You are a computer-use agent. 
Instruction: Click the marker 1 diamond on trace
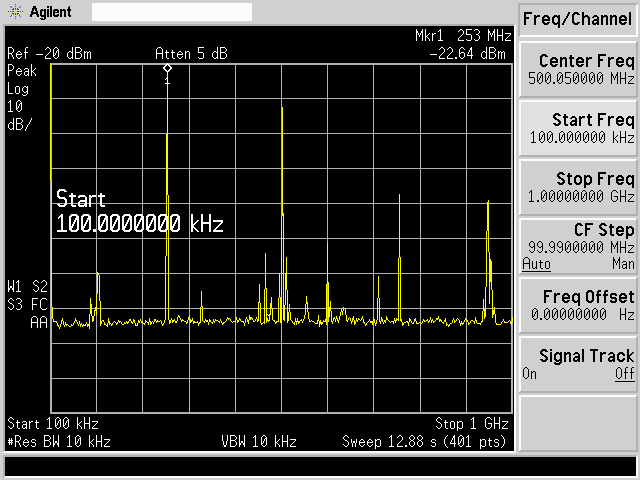tap(167, 68)
